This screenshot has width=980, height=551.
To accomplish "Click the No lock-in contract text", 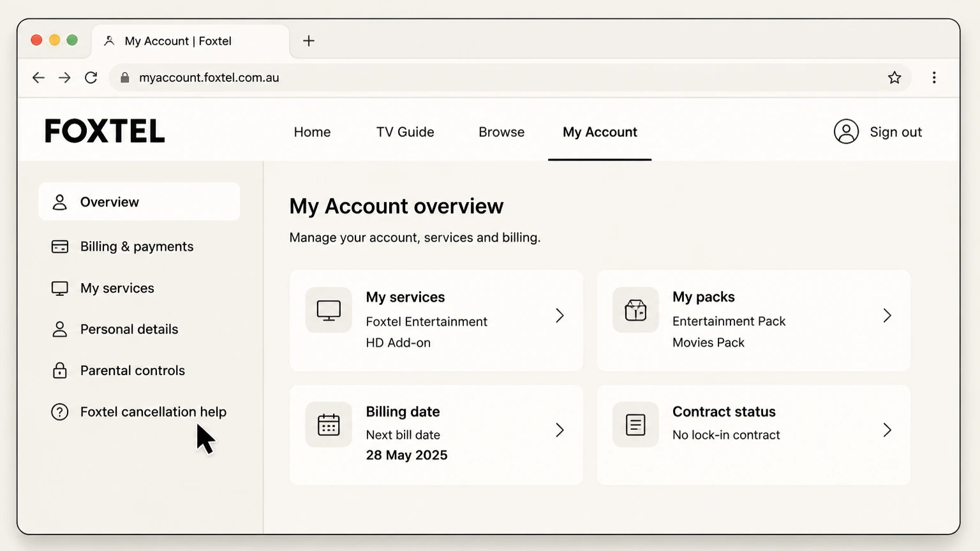I will pyautogui.click(x=726, y=435).
